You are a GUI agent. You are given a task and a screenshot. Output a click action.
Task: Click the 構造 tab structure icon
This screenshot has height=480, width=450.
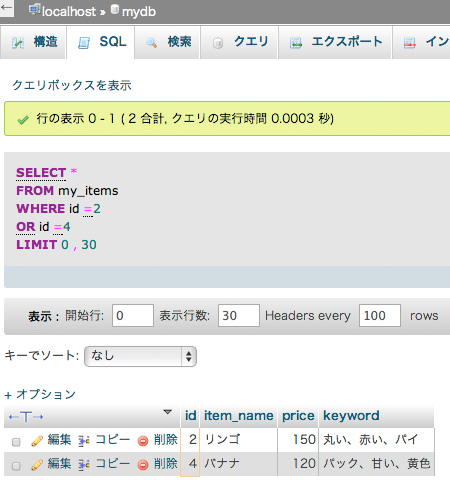(x=18, y=43)
